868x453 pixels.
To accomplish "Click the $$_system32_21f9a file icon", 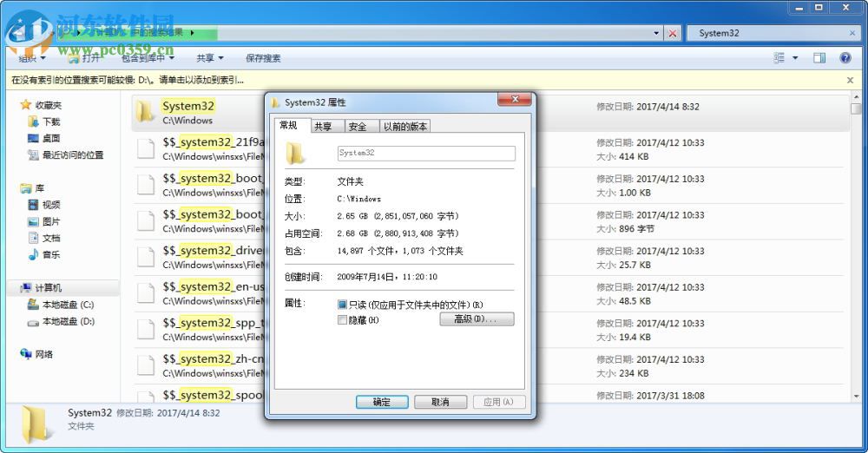I will [x=146, y=149].
